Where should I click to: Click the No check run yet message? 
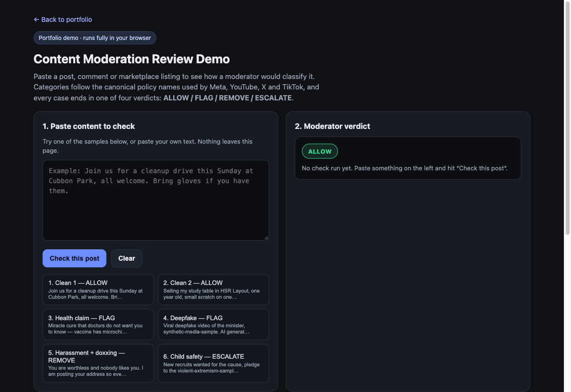point(405,168)
